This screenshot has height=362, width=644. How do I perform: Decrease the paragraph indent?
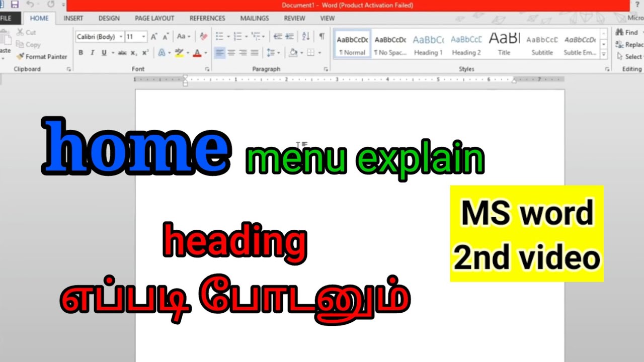click(x=278, y=37)
